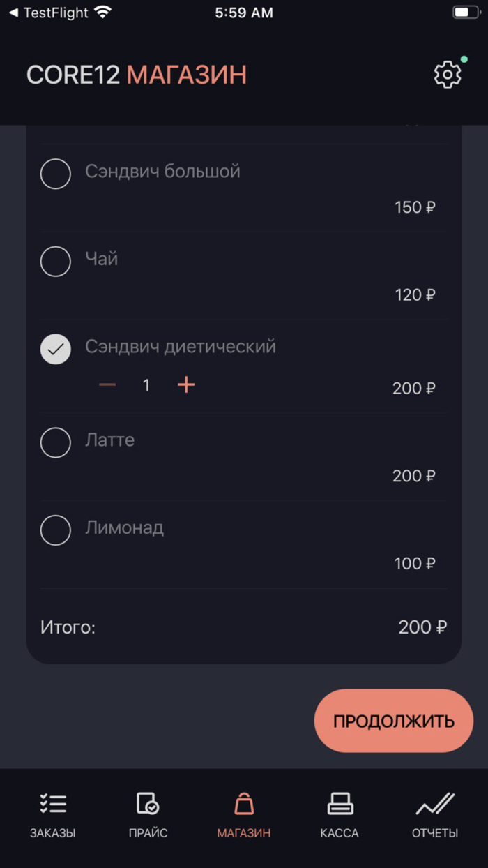Viewport: 488px width, 868px height.
Task: Increase Сэндвич диетический quantity with plus icon
Action: pos(186,384)
